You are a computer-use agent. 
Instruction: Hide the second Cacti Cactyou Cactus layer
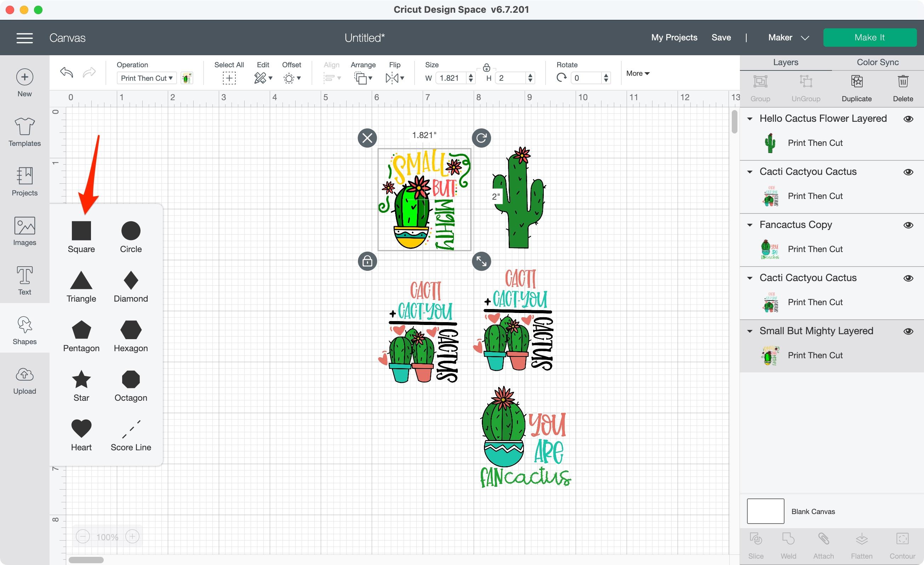[x=908, y=278]
